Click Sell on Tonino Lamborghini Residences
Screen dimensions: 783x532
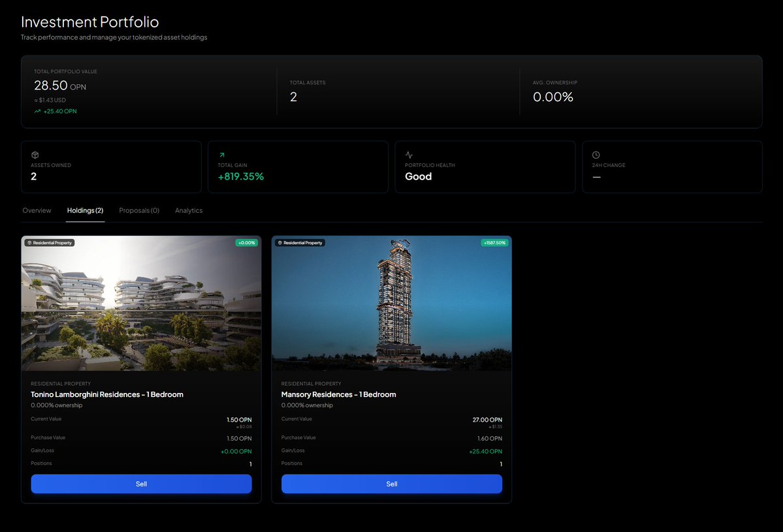coord(141,484)
